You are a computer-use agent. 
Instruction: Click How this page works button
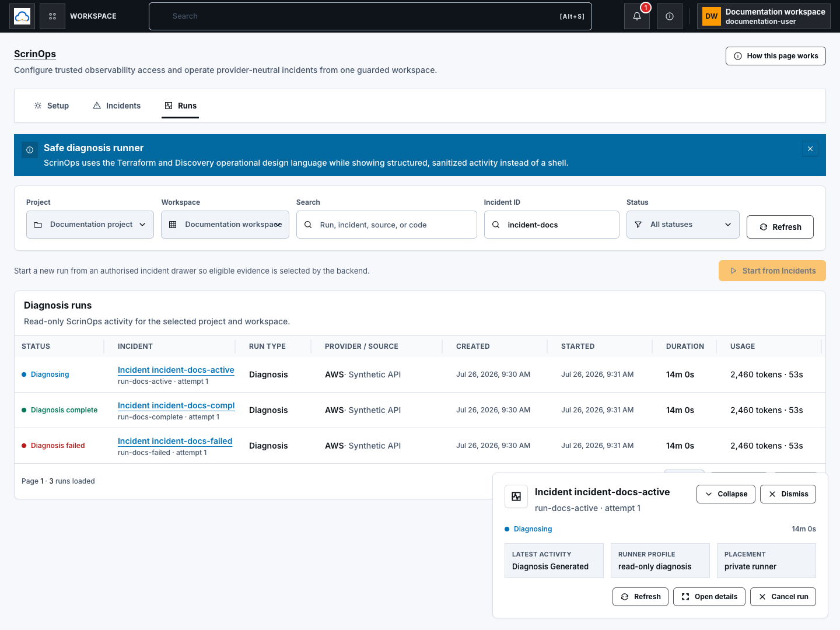point(776,56)
